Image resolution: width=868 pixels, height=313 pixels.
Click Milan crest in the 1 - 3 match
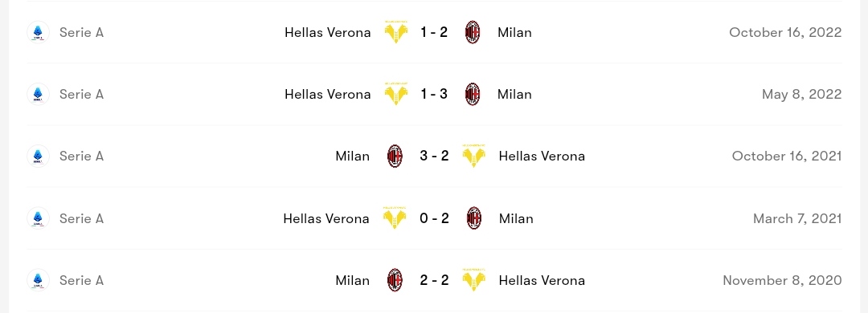[x=473, y=94]
